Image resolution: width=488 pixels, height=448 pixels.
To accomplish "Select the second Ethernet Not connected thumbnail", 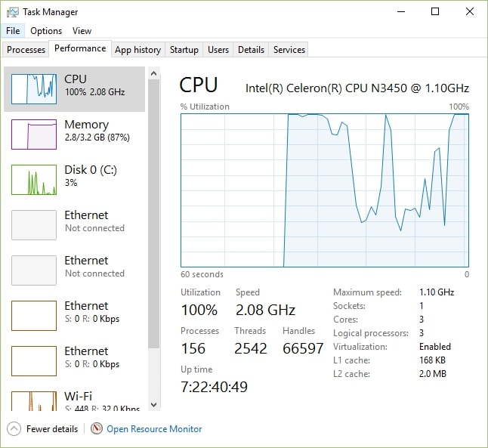I will point(34,270).
